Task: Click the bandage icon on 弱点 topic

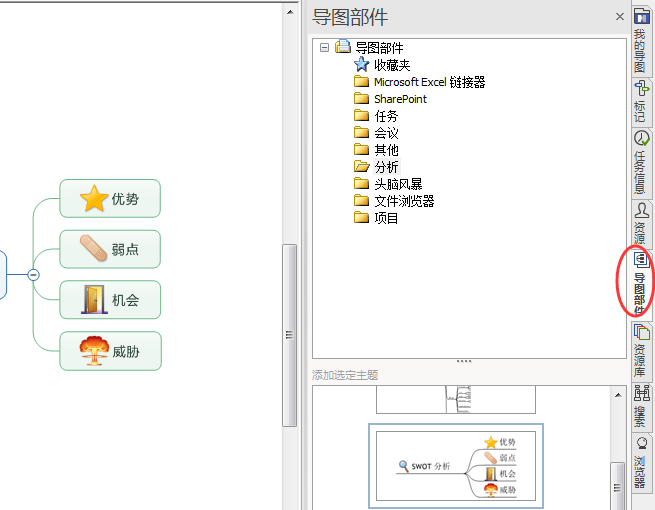Action: [94, 248]
